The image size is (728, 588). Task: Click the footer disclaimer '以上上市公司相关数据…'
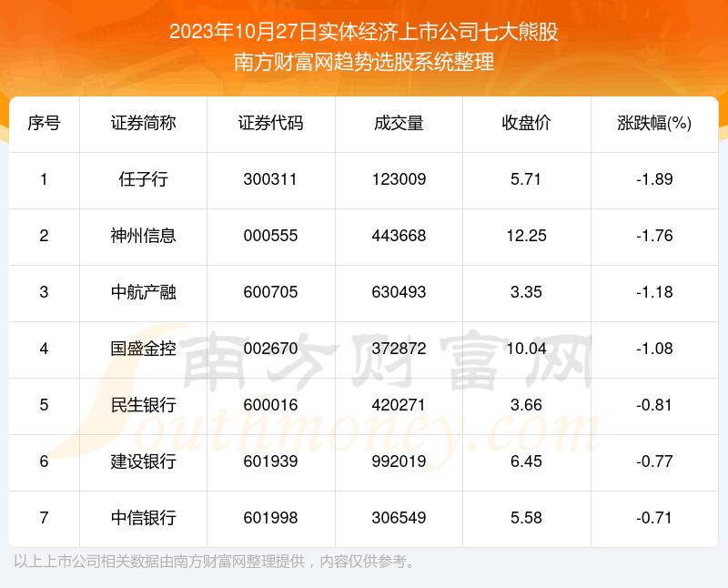[x=214, y=562]
